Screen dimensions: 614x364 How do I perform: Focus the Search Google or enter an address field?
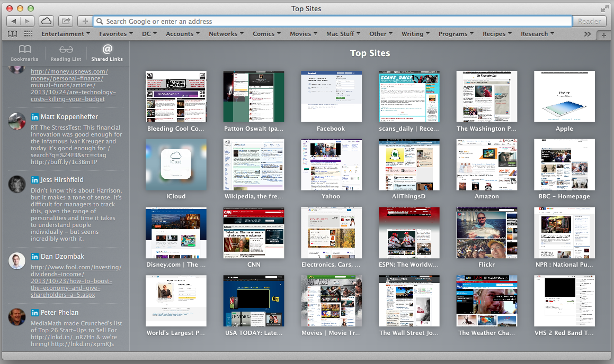point(333,21)
